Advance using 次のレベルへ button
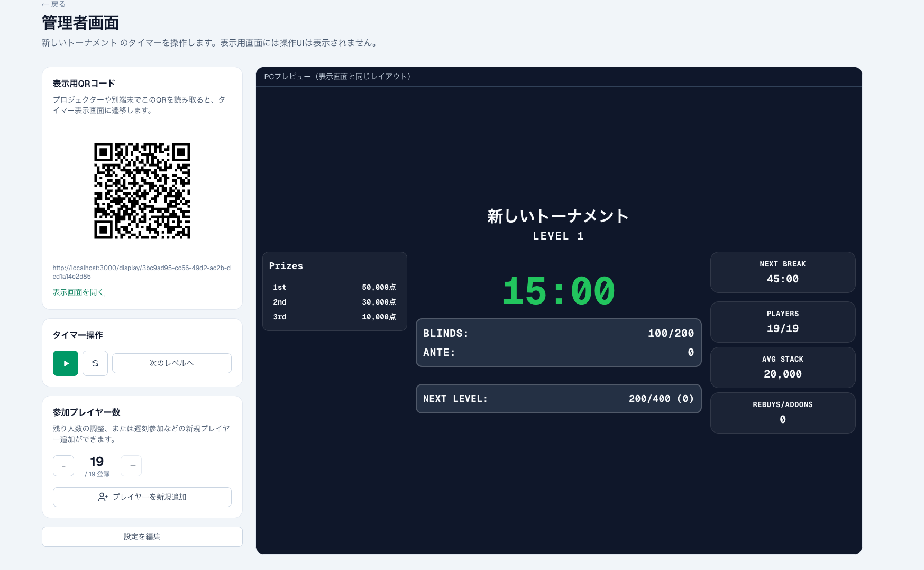 (172, 363)
